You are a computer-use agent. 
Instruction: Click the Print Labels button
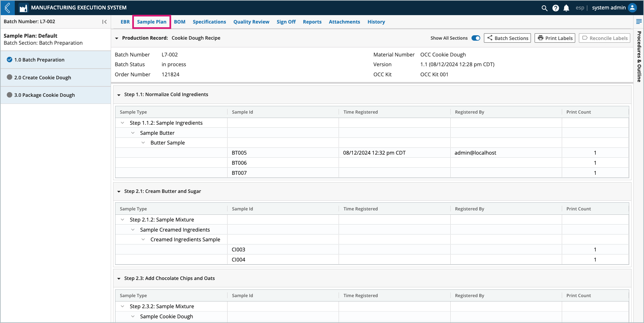tap(555, 38)
